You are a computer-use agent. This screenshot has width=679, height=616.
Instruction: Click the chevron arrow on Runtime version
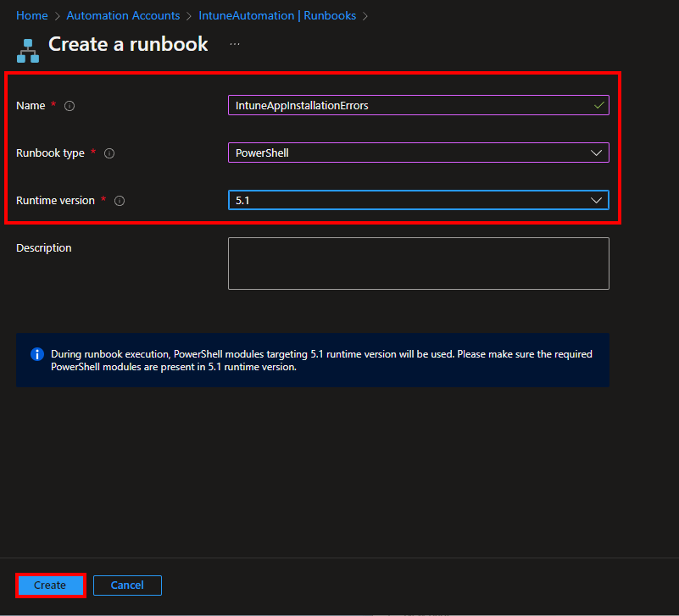coord(596,200)
